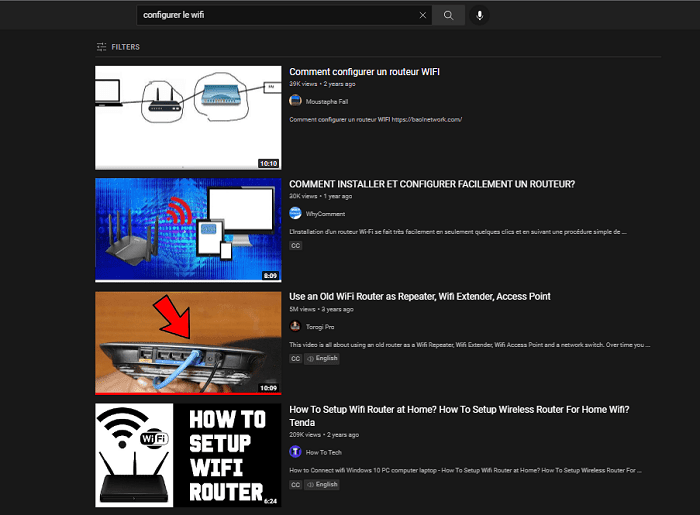This screenshot has height=515, width=700.
Task: Clear the search text with X icon
Action: point(422,15)
